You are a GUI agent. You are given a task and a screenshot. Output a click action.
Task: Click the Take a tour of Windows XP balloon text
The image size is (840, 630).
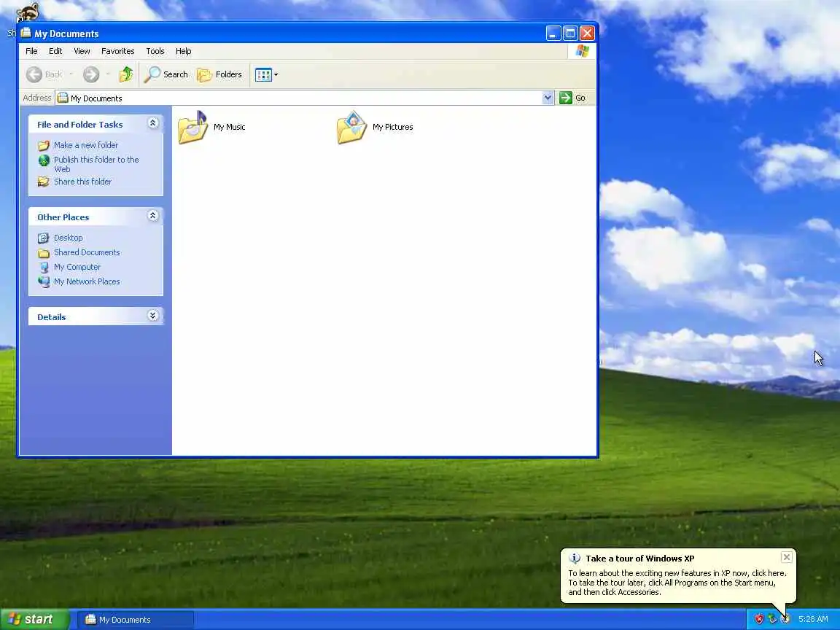coord(639,559)
